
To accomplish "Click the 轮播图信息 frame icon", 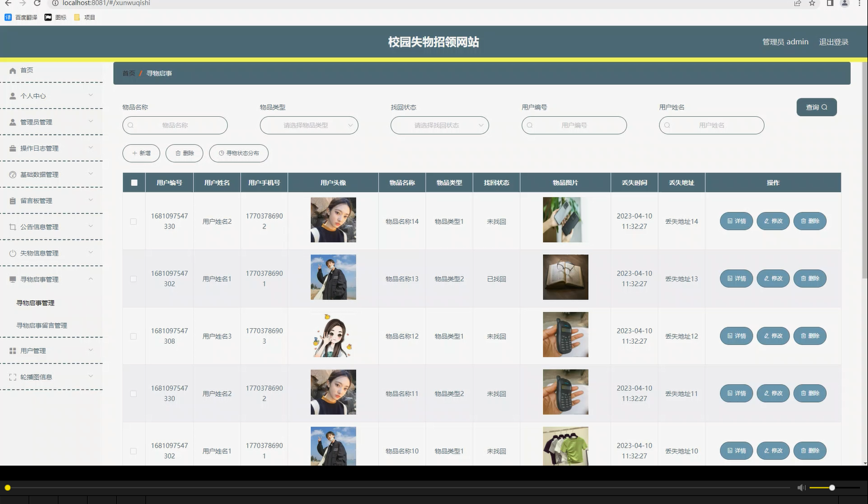I will pos(13,377).
